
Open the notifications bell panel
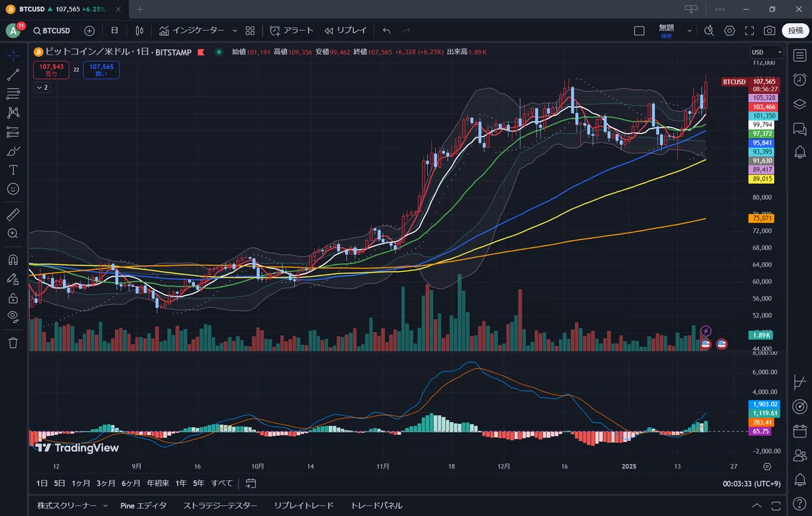point(800,479)
